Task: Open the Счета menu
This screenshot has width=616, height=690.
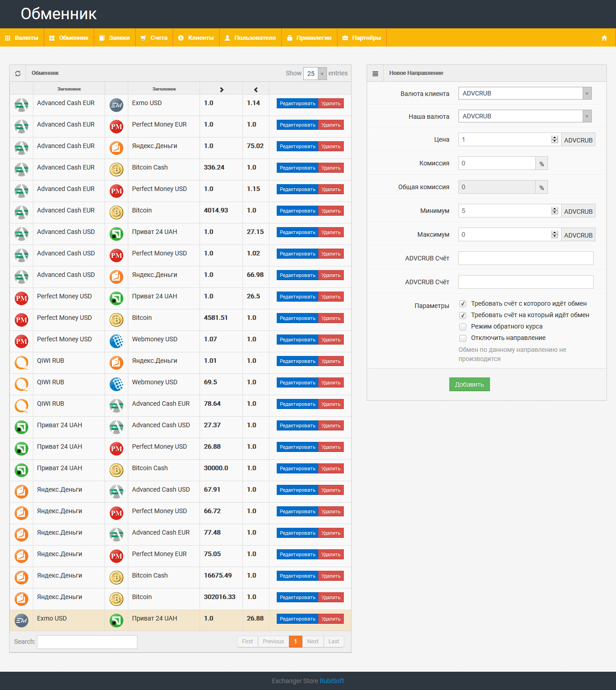Action: pos(154,38)
